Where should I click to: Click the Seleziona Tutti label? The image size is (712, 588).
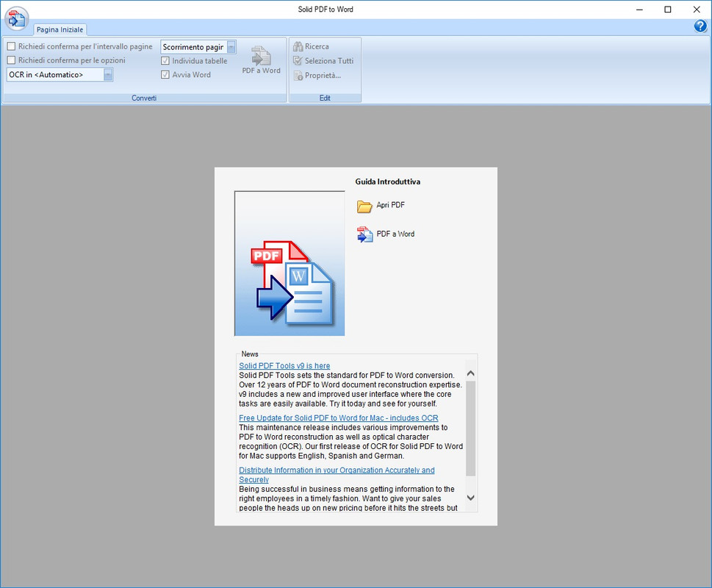pos(329,60)
